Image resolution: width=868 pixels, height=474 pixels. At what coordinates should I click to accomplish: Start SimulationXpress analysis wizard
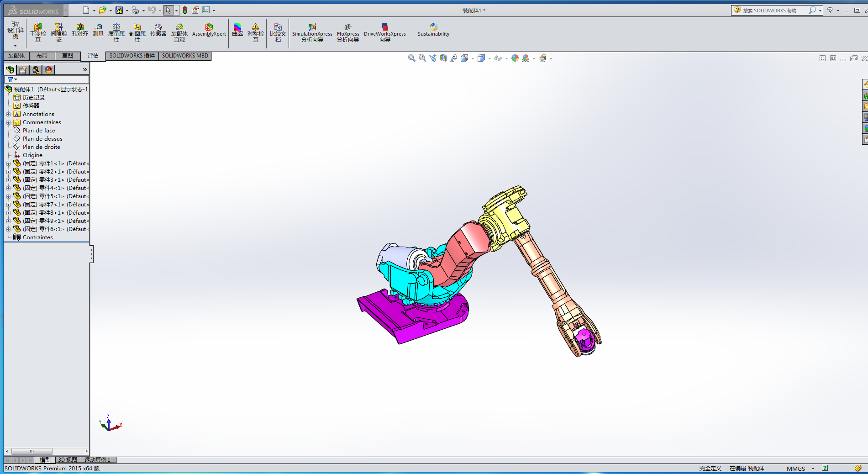pyautogui.click(x=312, y=33)
